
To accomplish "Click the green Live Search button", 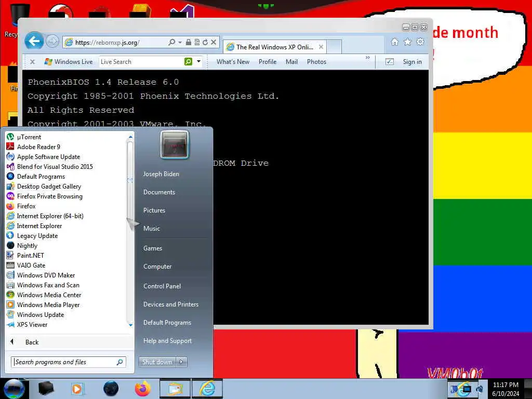I will point(188,61).
